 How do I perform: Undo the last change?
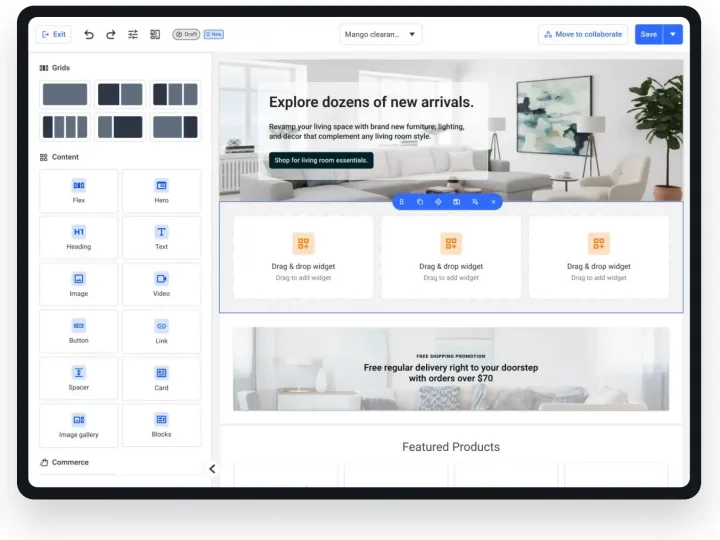point(89,34)
